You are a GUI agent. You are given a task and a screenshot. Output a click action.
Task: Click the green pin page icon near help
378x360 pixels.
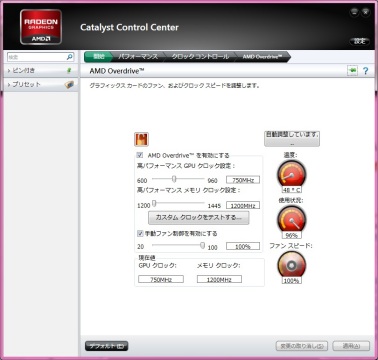[x=352, y=70]
